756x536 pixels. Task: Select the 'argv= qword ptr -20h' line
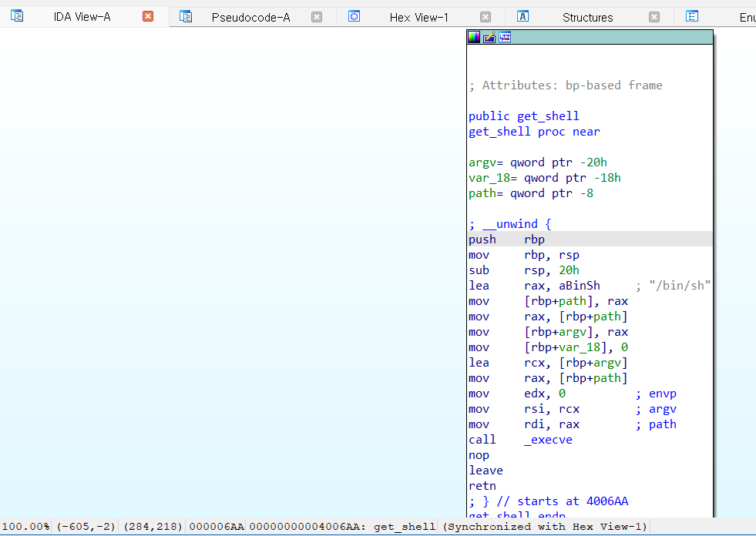(538, 162)
